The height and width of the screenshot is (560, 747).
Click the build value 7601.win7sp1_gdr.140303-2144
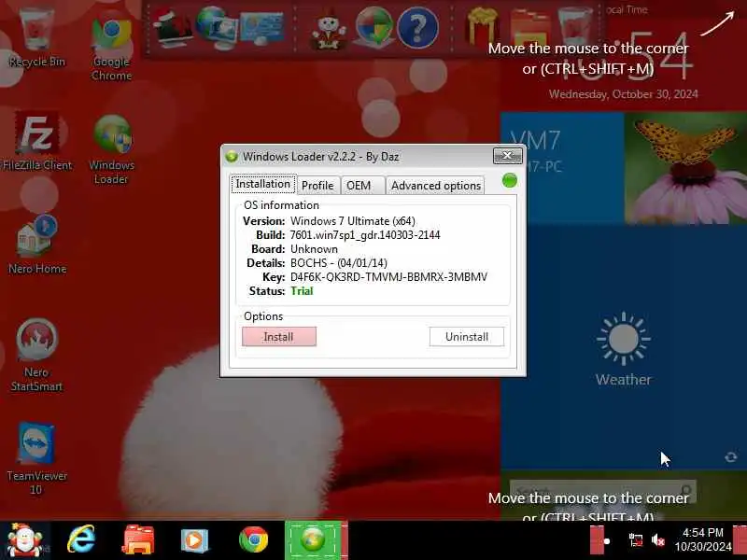point(365,235)
